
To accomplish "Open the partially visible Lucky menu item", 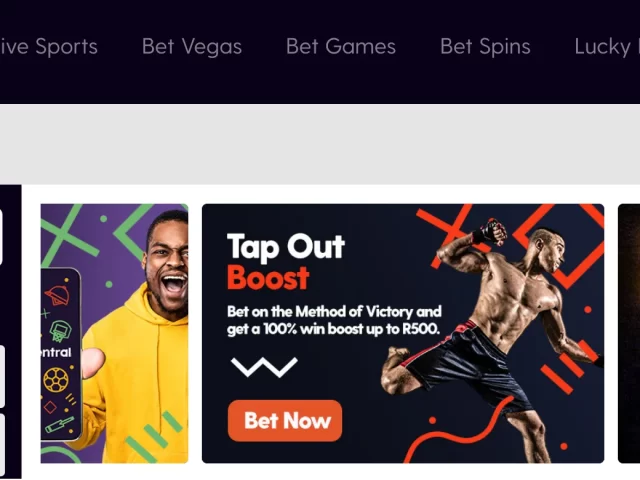I will pyautogui.click(x=607, y=47).
